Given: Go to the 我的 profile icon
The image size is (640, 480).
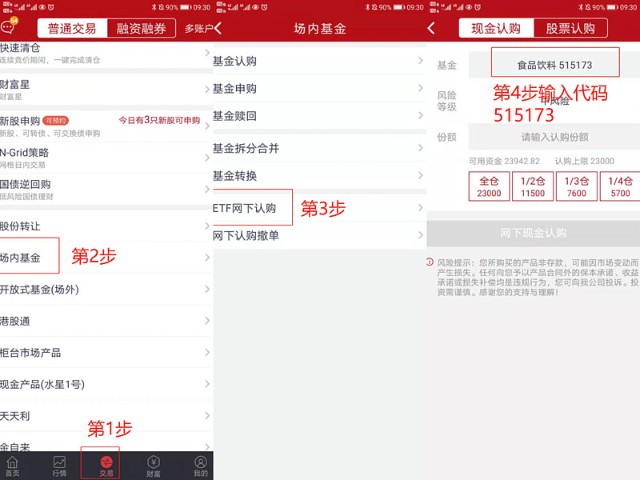Looking at the screenshot, I should 200,466.
